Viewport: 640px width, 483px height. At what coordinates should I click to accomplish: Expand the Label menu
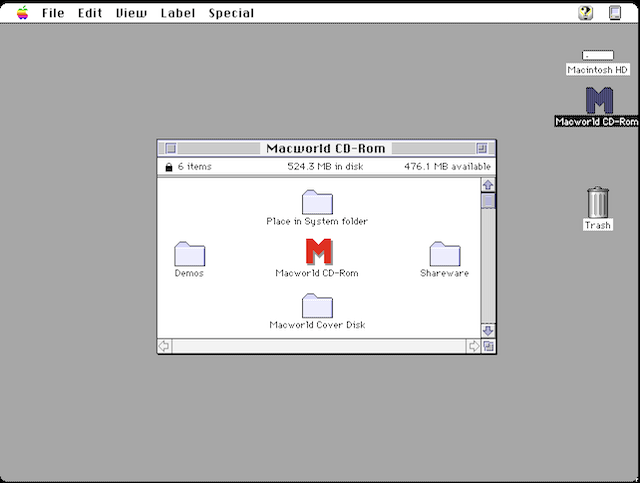176,13
